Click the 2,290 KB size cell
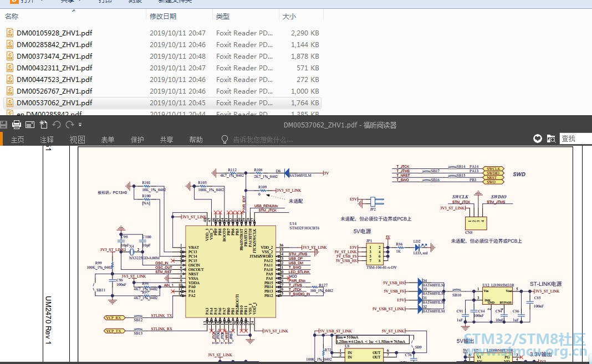This screenshot has height=364, width=592. [x=305, y=33]
